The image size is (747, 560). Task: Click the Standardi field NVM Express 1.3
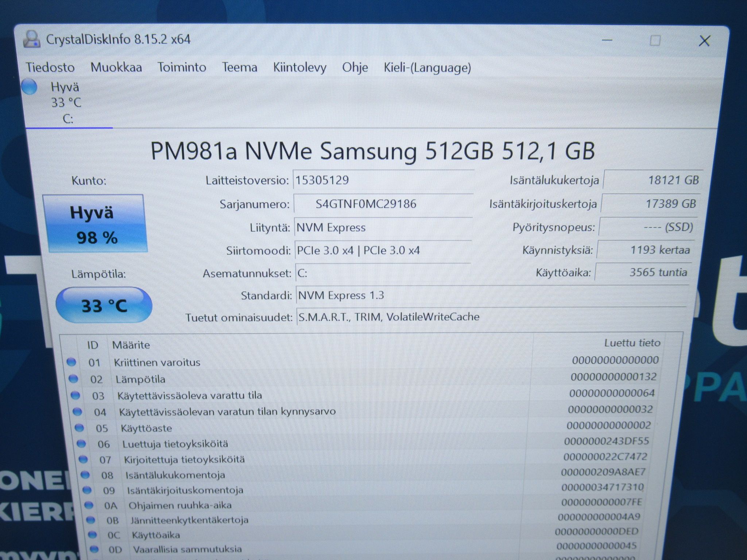(x=492, y=295)
